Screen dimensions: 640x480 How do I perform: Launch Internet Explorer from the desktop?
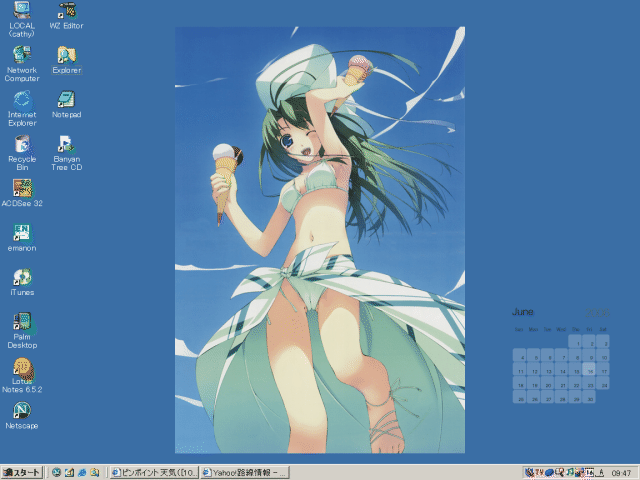[21, 99]
